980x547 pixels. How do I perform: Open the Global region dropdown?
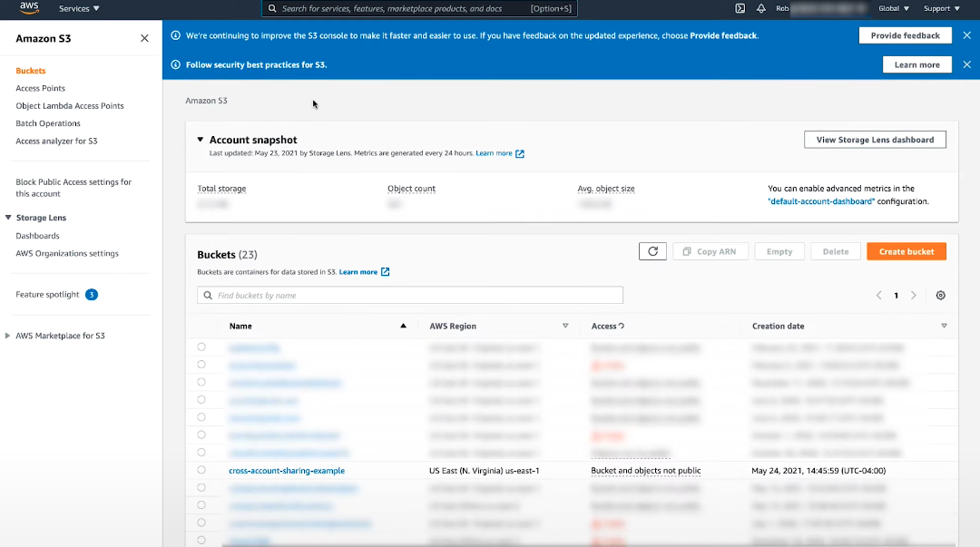893,8
